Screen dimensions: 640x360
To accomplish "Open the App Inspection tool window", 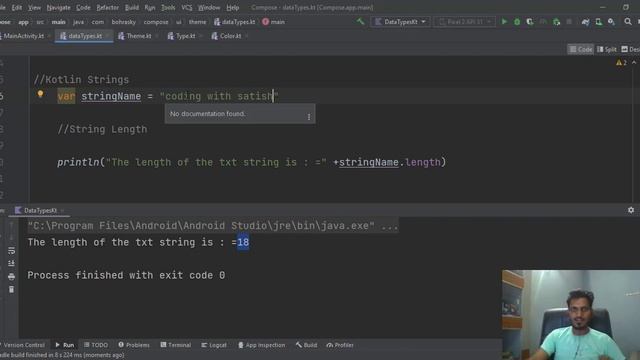I will pos(261,345).
